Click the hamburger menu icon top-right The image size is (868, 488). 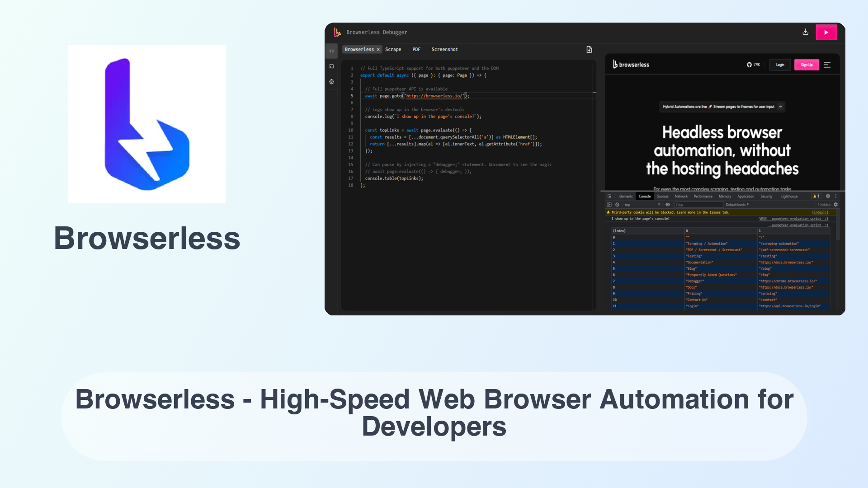[x=827, y=64]
